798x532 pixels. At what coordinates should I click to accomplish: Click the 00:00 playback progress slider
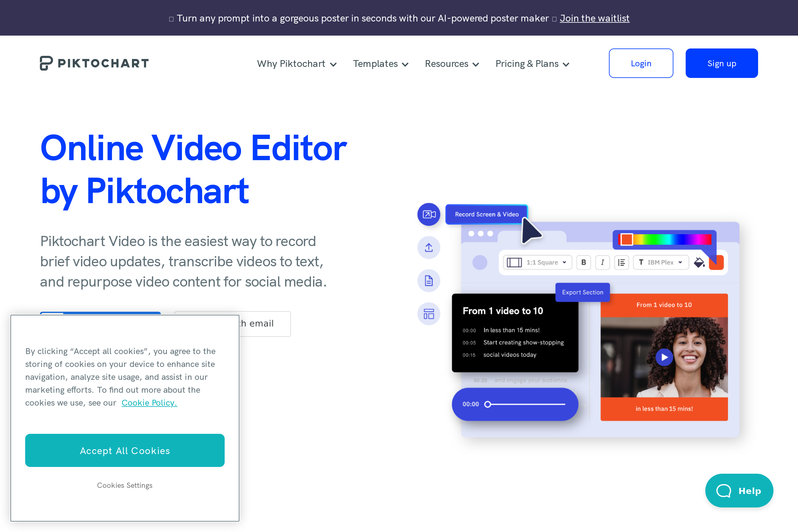pyautogui.click(x=526, y=404)
